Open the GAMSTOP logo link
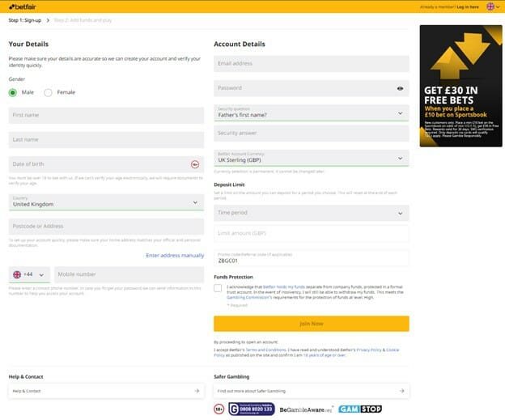The height and width of the screenshot is (420, 505). 360,409
